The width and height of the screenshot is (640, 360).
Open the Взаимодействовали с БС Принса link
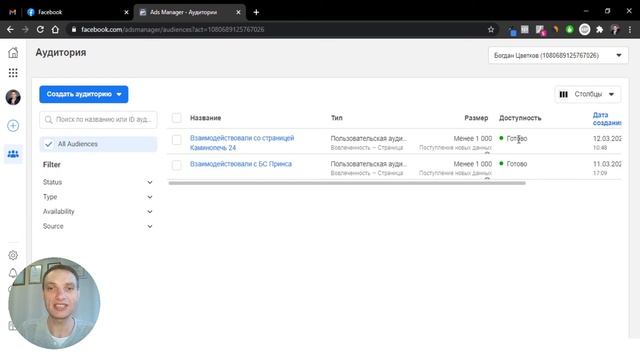pos(241,164)
